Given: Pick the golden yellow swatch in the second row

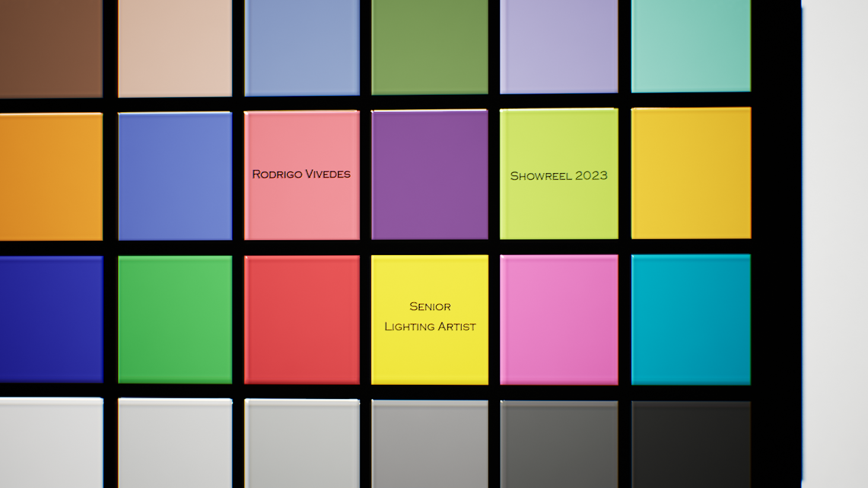Looking at the screenshot, I should (691, 173).
